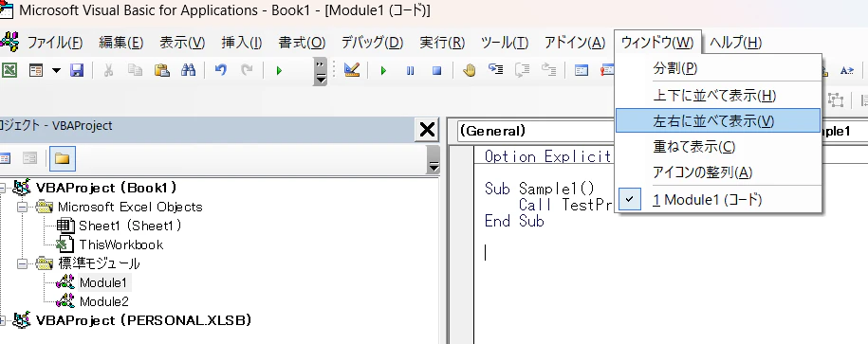Image resolution: width=868 pixels, height=344 pixels.
Task: Select the Microsoft Excel Objects folder label
Action: pyautogui.click(x=130, y=207)
